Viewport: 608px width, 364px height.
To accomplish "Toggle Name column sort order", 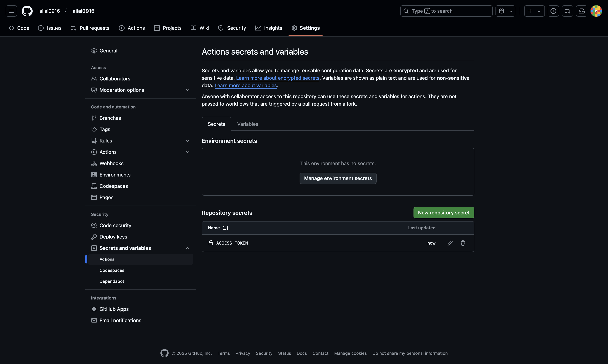I will click(225, 228).
